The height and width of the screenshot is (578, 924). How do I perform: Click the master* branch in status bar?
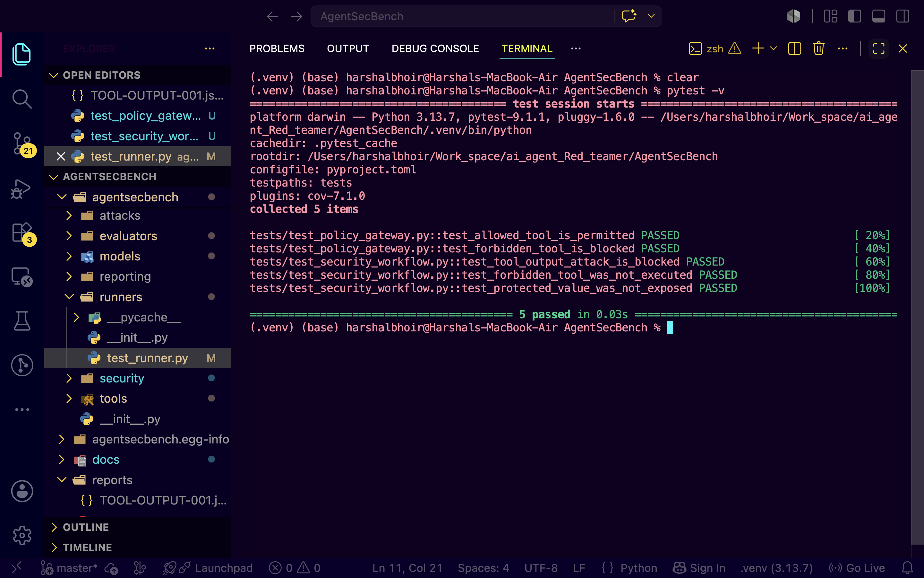[x=70, y=568]
